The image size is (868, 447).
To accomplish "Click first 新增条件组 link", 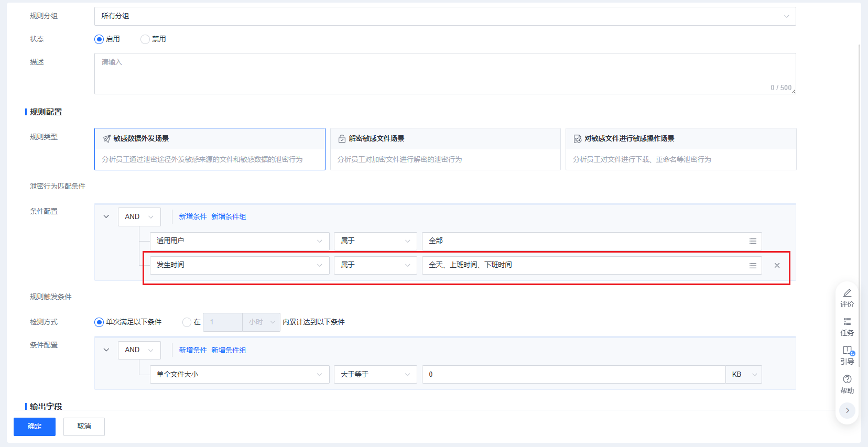I will 229,217.
